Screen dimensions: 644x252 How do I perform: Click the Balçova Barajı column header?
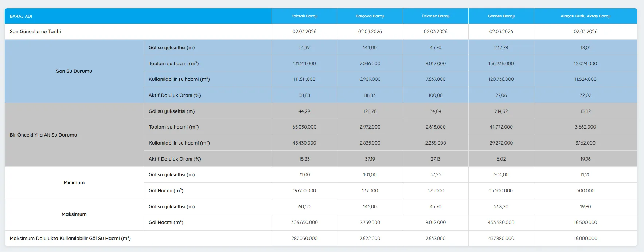tap(370, 16)
